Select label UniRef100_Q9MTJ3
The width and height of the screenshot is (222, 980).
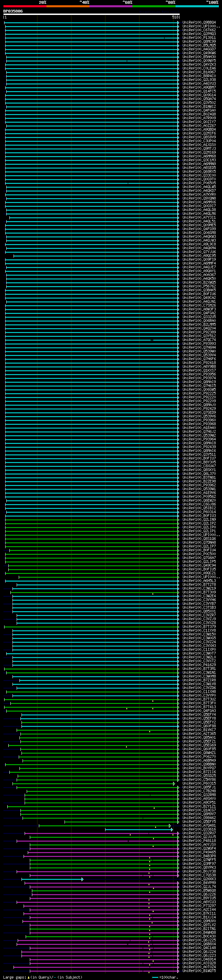tap(199, 149)
